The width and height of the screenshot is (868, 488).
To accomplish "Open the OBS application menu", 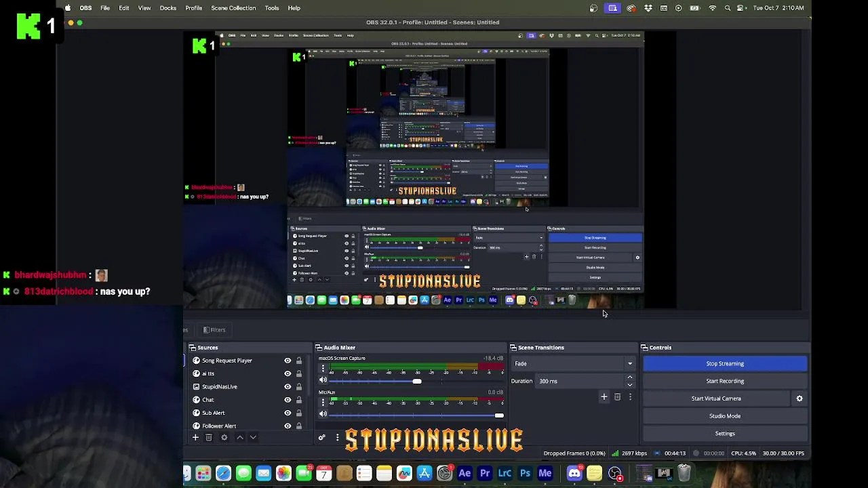I will point(85,8).
